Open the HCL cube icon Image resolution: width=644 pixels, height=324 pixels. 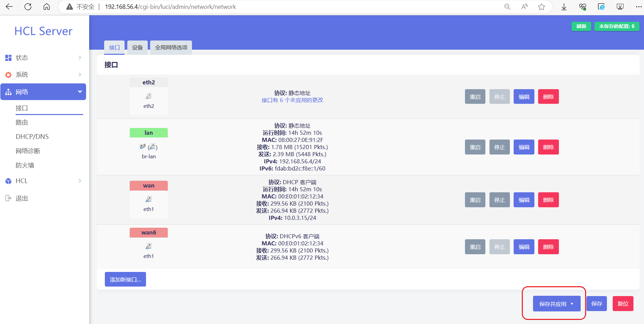point(8,181)
